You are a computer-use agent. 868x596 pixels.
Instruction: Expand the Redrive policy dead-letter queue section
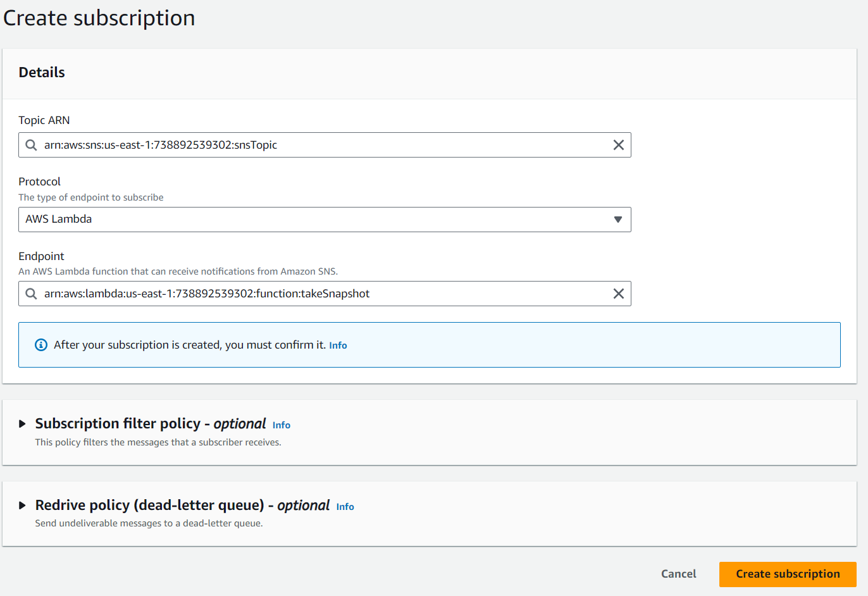[22, 506]
